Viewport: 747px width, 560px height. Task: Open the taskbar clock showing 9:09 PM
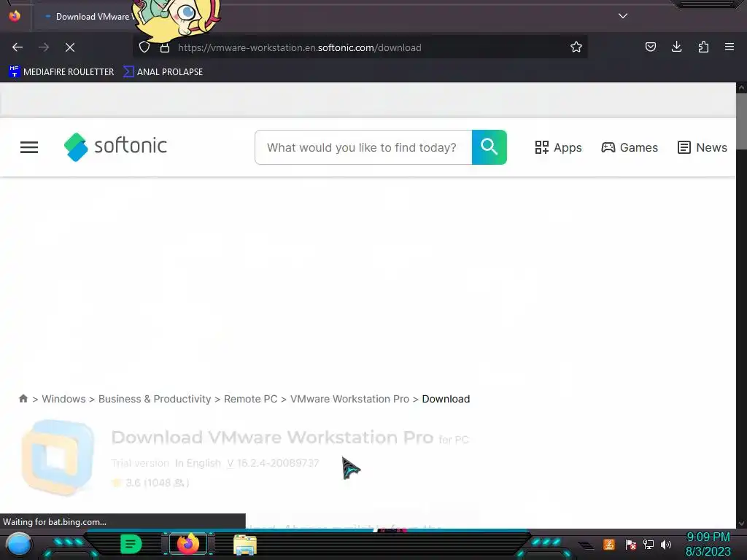(x=708, y=544)
